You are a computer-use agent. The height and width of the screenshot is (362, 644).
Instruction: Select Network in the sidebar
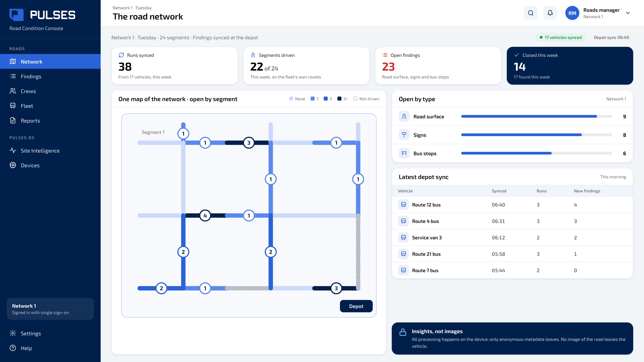point(50,61)
